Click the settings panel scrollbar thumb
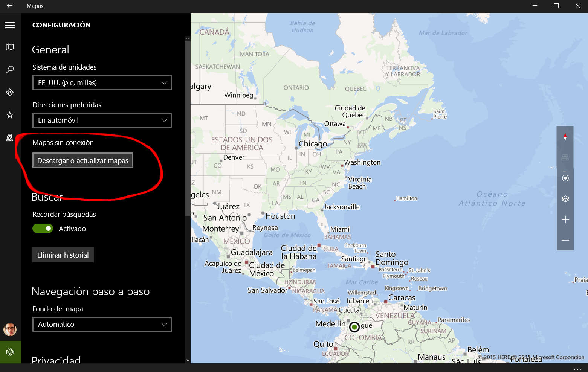The width and height of the screenshot is (588, 372). pyautogui.click(x=188, y=129)
